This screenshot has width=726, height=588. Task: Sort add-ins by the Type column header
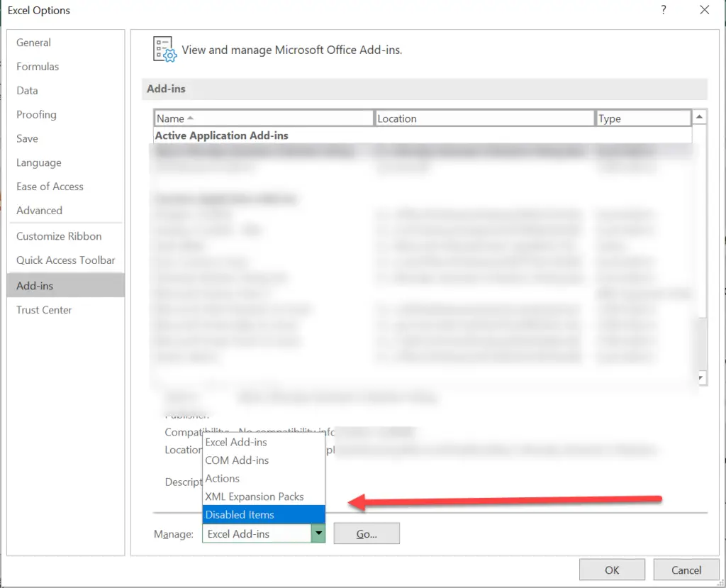coord(644,118)
